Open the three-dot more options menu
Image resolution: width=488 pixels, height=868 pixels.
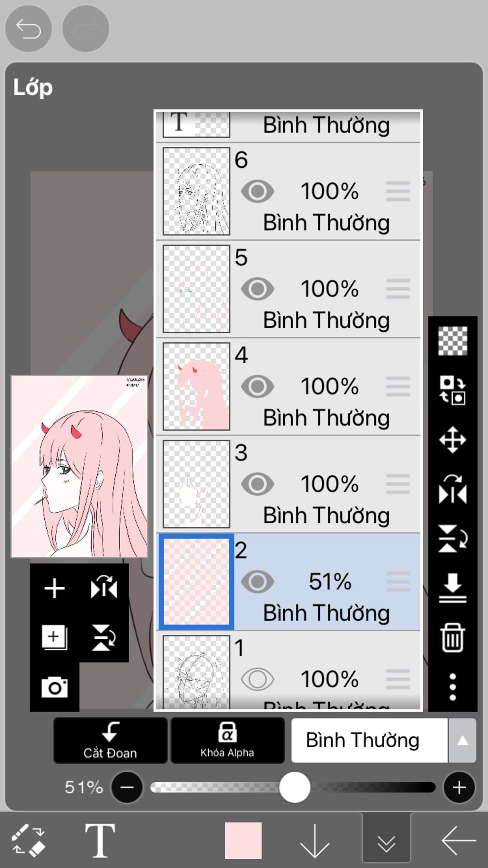(x=452, y=687)
